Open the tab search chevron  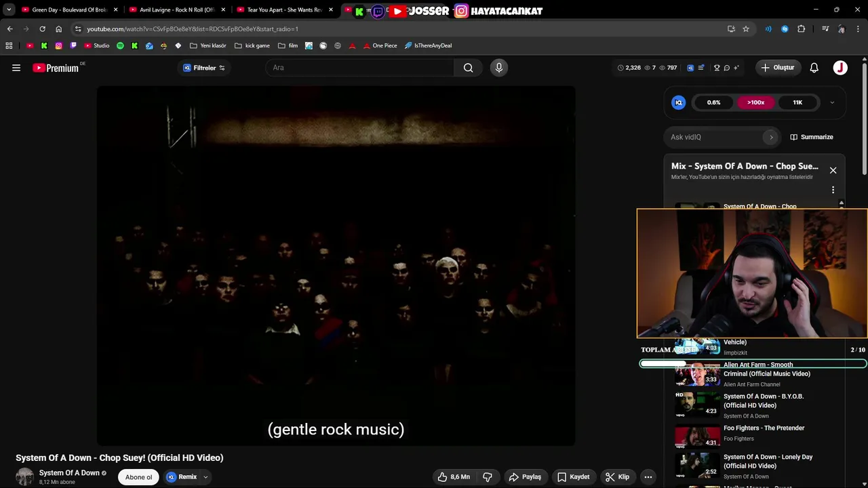(9, 10)
